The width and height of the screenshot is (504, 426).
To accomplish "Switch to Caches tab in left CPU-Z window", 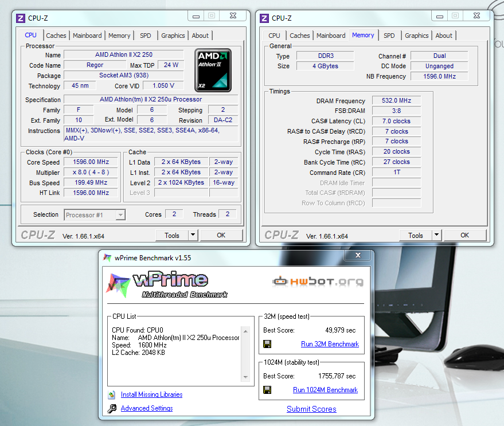I will pos(56,36).
